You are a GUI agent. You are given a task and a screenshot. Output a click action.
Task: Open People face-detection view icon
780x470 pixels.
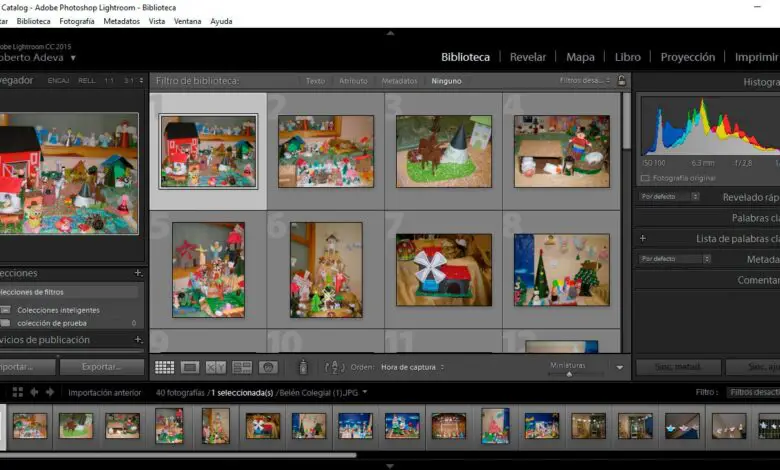coord(268,368)
